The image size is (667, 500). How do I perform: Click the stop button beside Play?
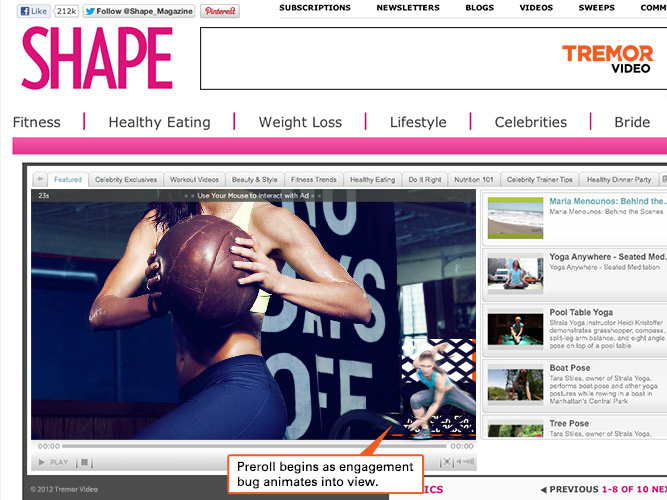(85, 462)
